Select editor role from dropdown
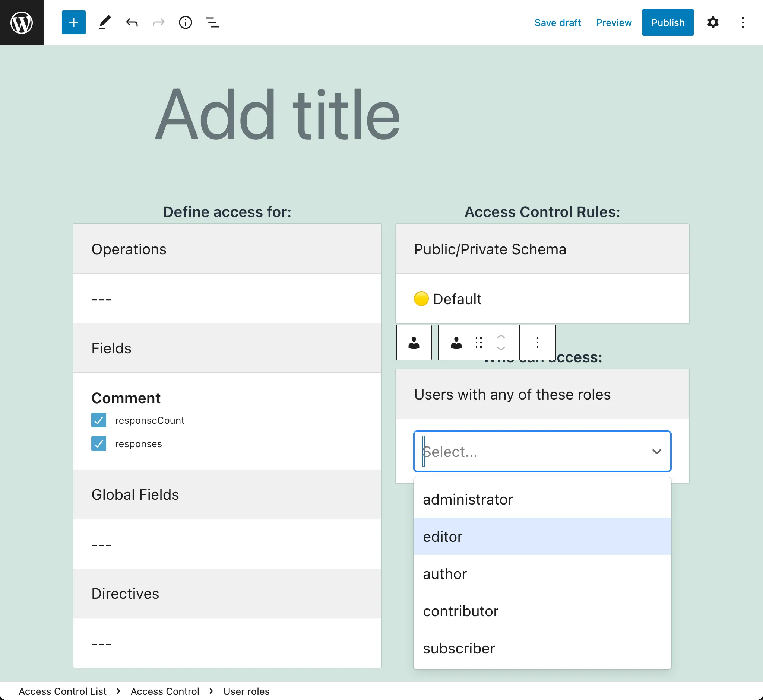The width and height of the screenshot is (763, 700). point(542,537)
